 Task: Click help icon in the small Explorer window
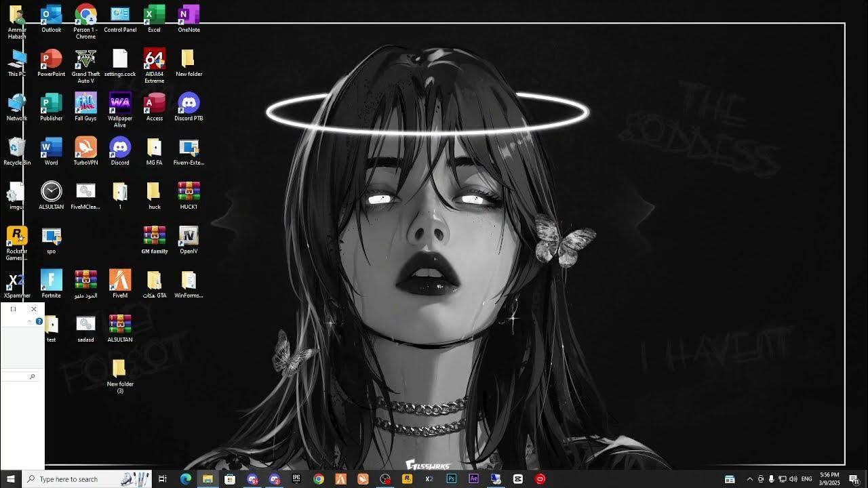point(39,321)
